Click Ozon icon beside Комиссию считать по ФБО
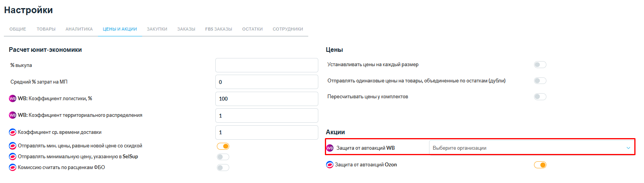Image resolution: width=644 pixels, height=183 pixels. click(12, 168)
